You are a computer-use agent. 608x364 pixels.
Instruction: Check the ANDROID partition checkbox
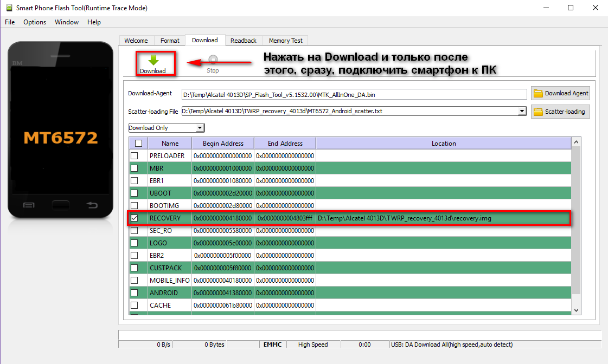click(134, 292)
